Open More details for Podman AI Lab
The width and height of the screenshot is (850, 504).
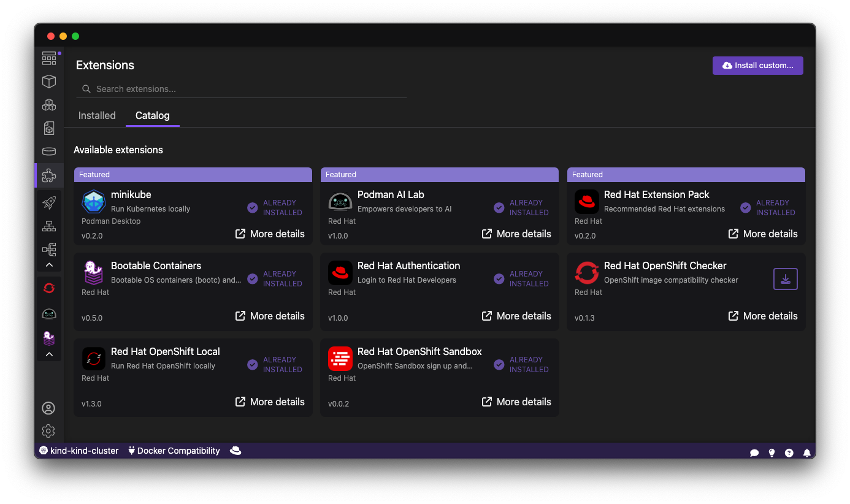[x=516, y=234]
